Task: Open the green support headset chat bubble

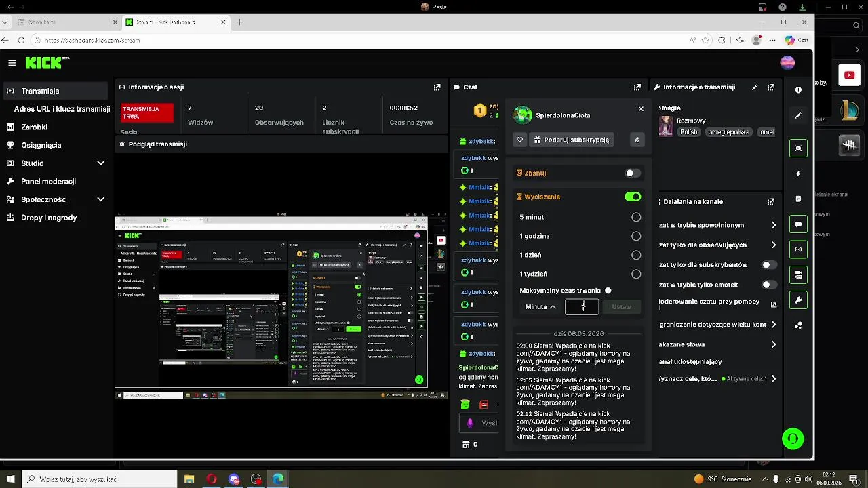Action: coord(793,439)
